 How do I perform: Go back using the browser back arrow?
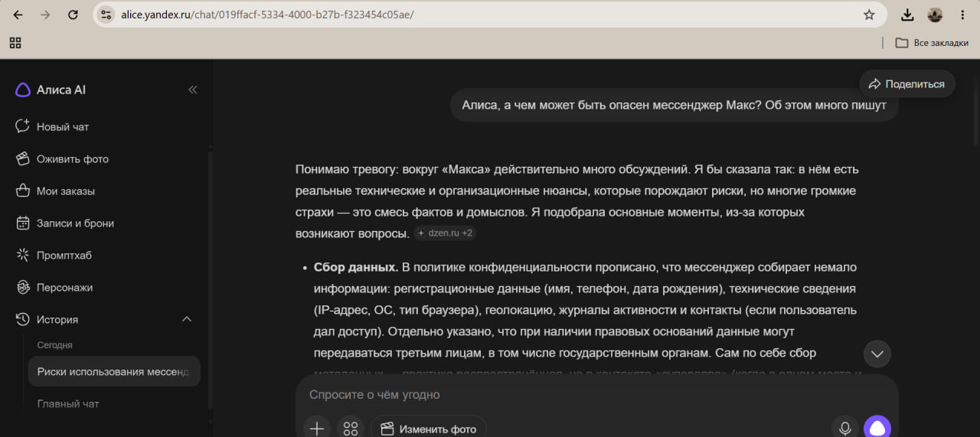(18, 15)
